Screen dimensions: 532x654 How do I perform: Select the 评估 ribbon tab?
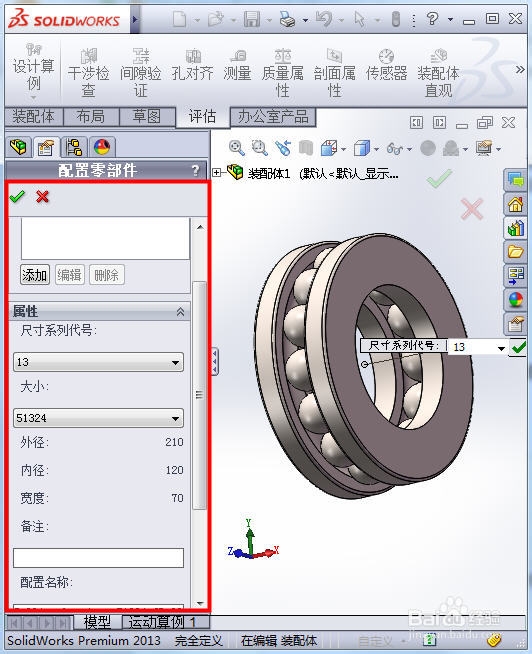[x=202, y=117]
